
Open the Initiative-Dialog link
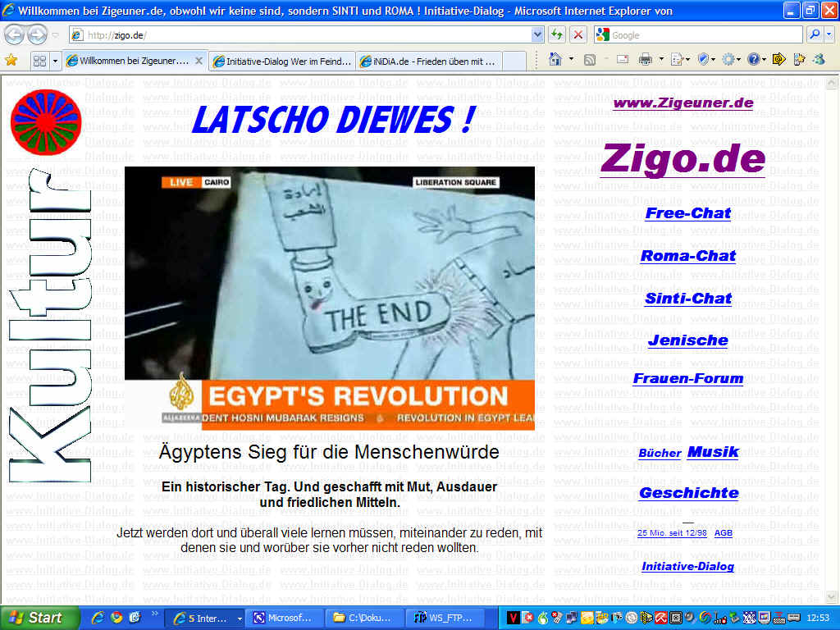pos(688,567)
